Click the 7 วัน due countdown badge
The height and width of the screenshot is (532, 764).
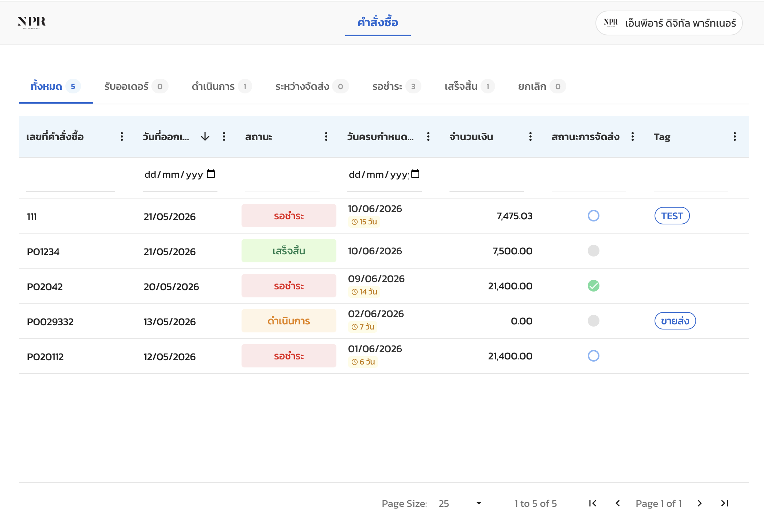pyautogui.click(x=363, y=327)
